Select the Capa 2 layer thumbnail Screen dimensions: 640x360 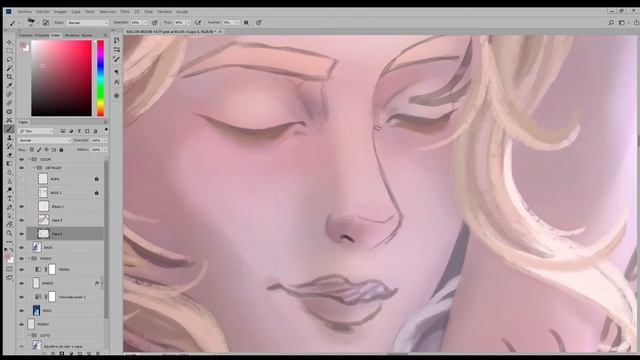click(x=43, y=220)
